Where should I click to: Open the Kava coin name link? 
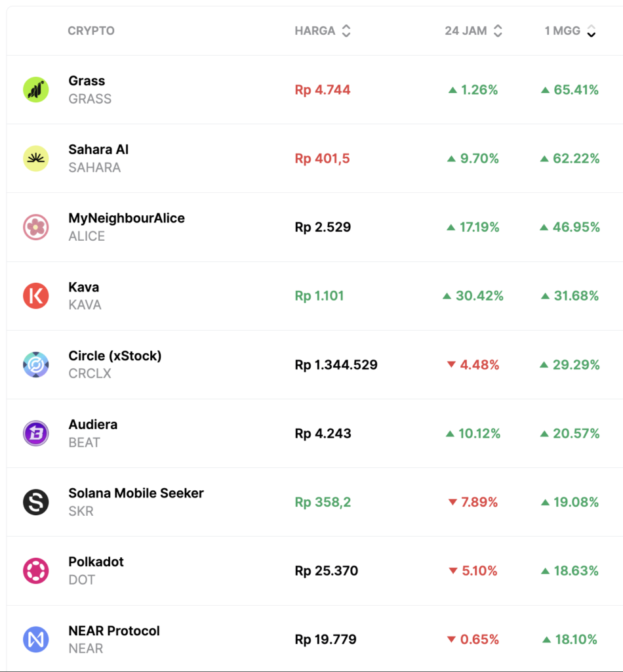click(84, 287)
